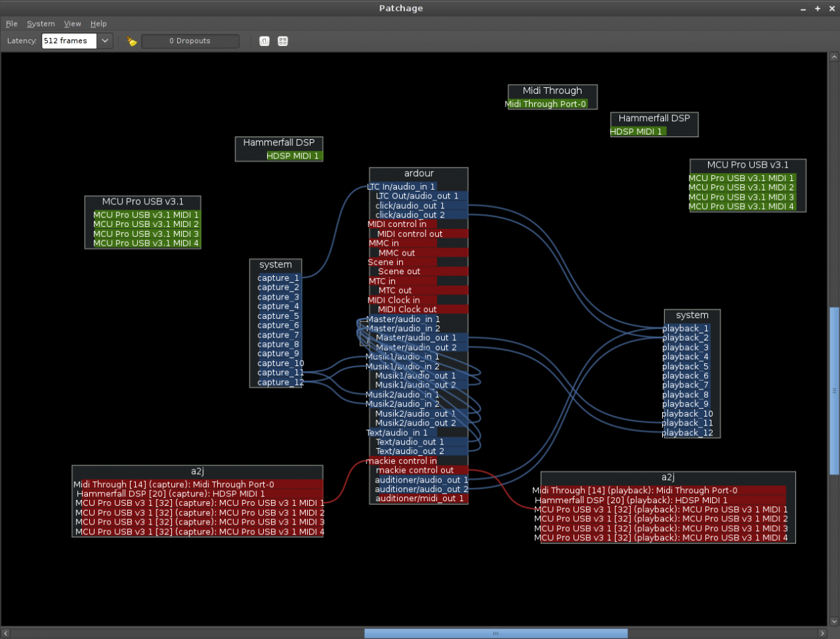
Task: Click the system capture_1 port
Action: 278,278
